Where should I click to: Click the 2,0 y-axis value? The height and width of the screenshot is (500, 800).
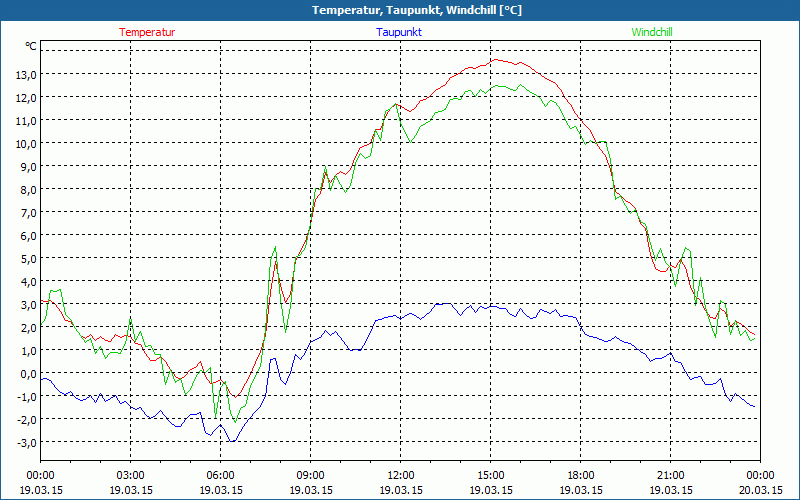tap(29, 328)
